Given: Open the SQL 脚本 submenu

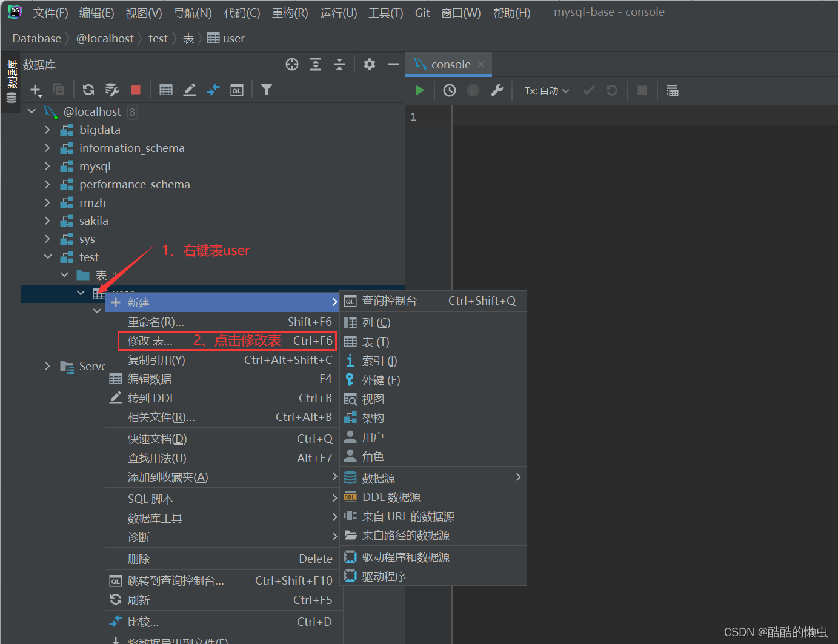Looking at the screenshot, I should point(222,499).
